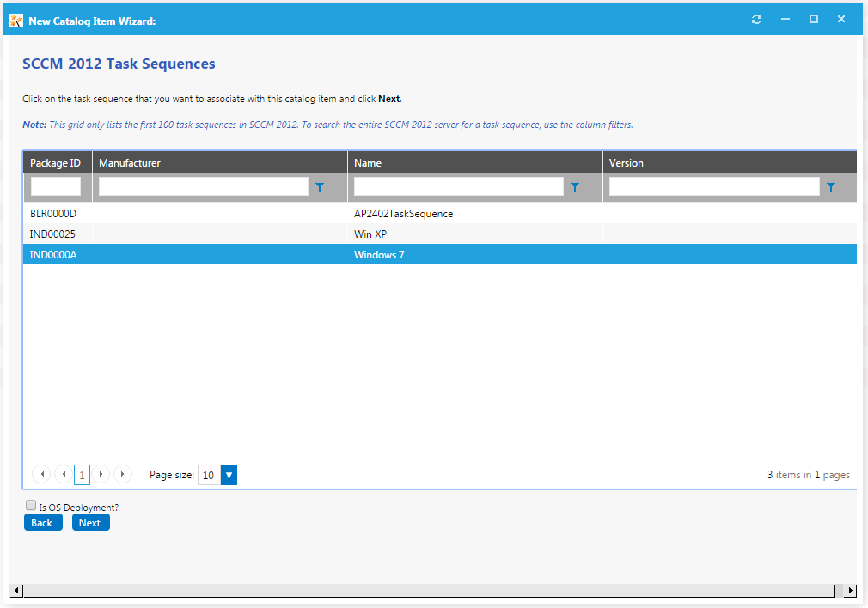Click the Back button
This screenshot has height=608, width=868.
[42, 522]
